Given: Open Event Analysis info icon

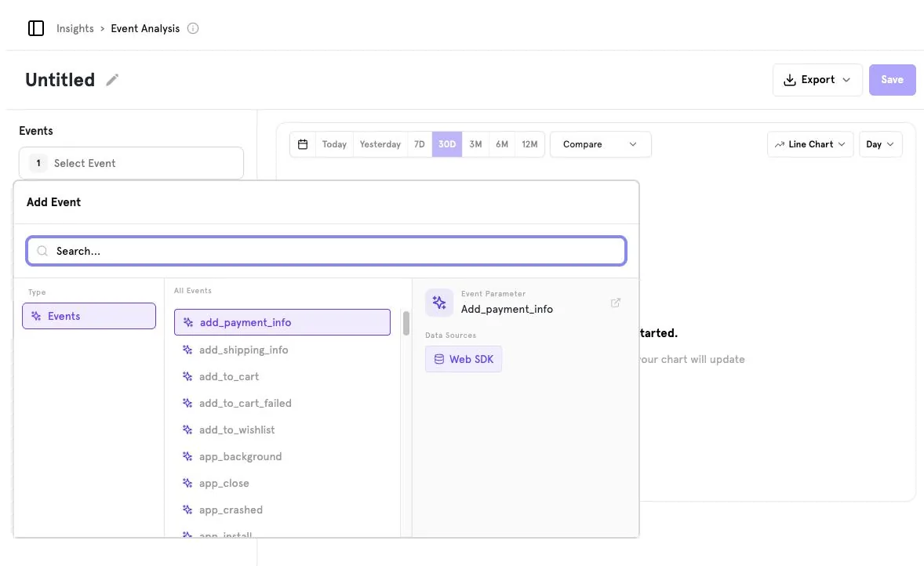Looking at the screenshot, I should pyautogui.click(x=193, y=28).
